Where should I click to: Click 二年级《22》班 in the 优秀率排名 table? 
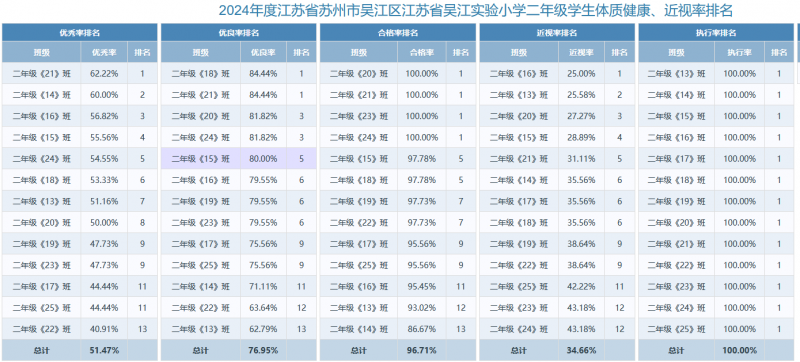coord(42,329)
